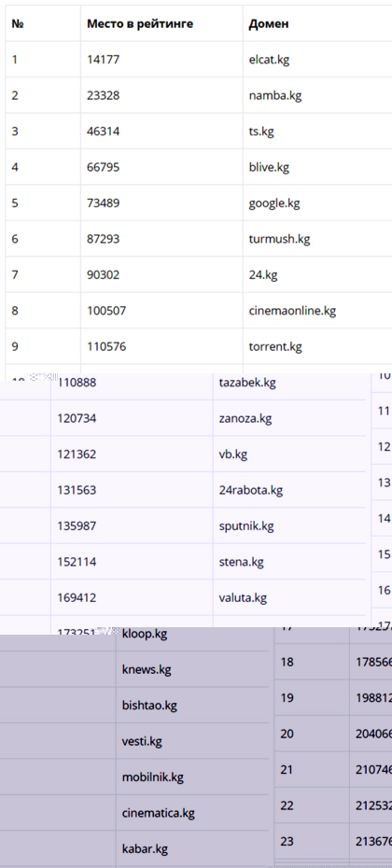Click rank value 87293
The height and width of the screenshot is (868, 392).
(x=103, y=239)
